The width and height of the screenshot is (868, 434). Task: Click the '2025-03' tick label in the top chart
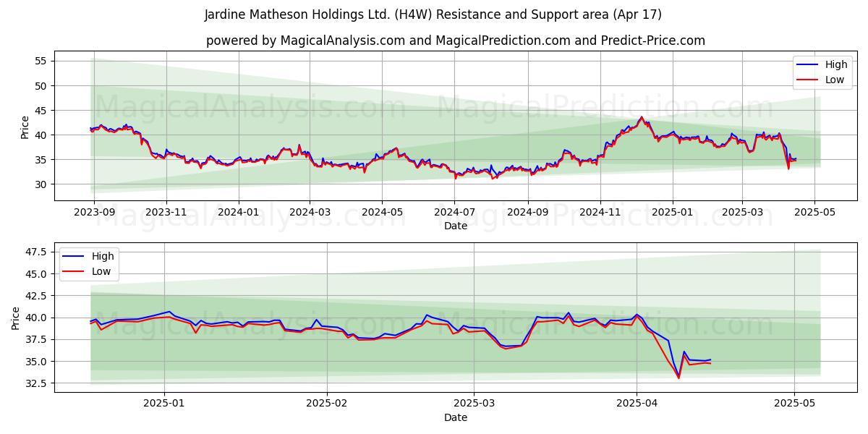click(x=741, y=211)
